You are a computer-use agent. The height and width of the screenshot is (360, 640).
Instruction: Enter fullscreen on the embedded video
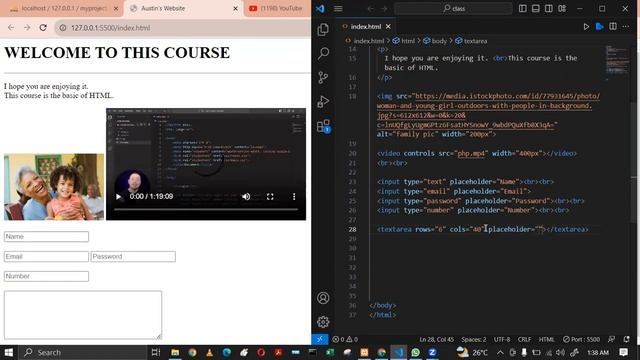(x=270, y=197)
